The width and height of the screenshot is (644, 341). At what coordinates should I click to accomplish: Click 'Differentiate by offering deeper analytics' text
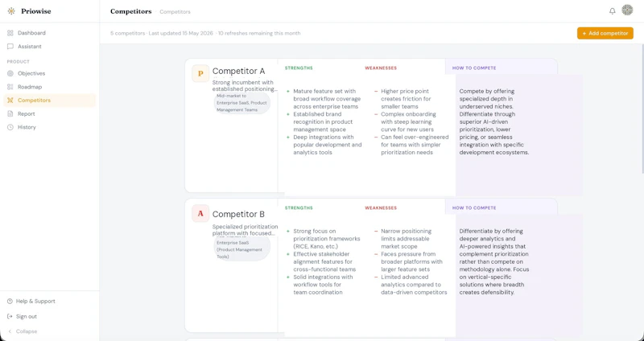coord(494,262)
